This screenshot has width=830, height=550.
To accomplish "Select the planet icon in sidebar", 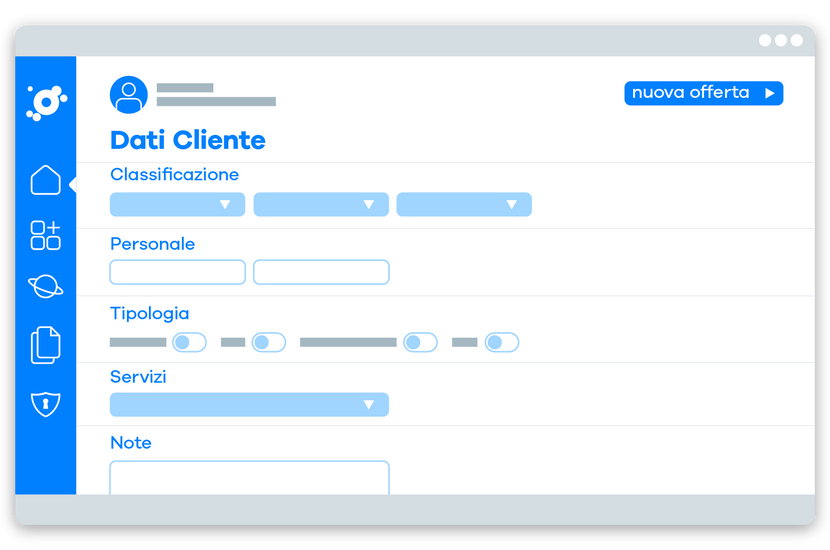I will (46, 286).
